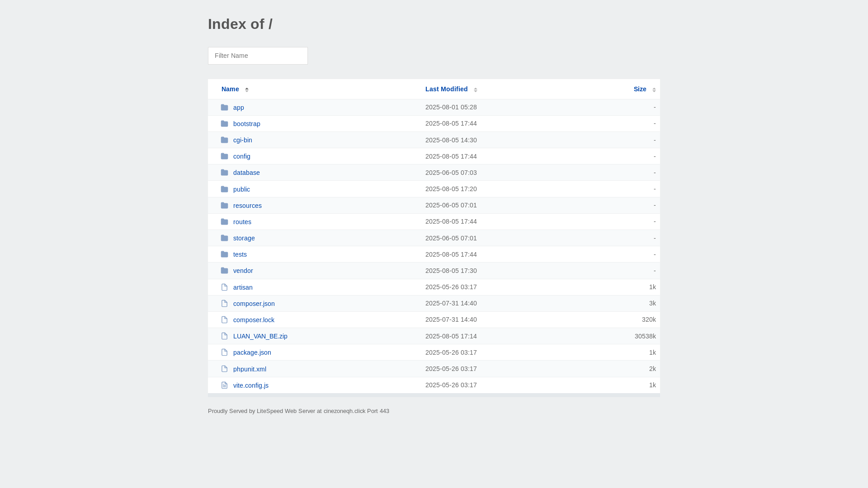
Task: Download the LUAN_VAN_BE.zip link
Action: [x=260, y=336]
